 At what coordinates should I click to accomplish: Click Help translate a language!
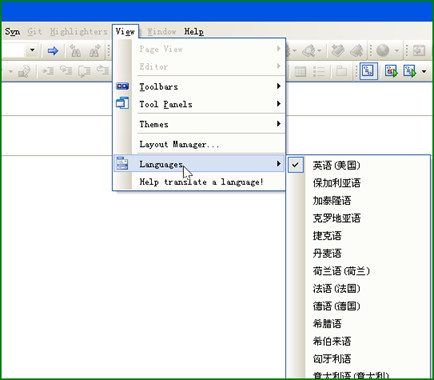click(199, 182)
